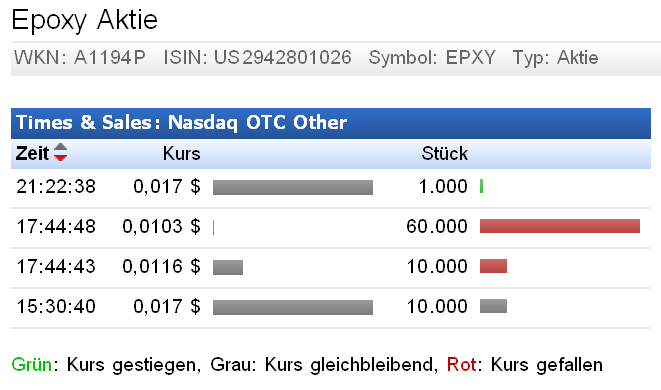Sort descending with red down arrow by Zeit

click(61, 157)
